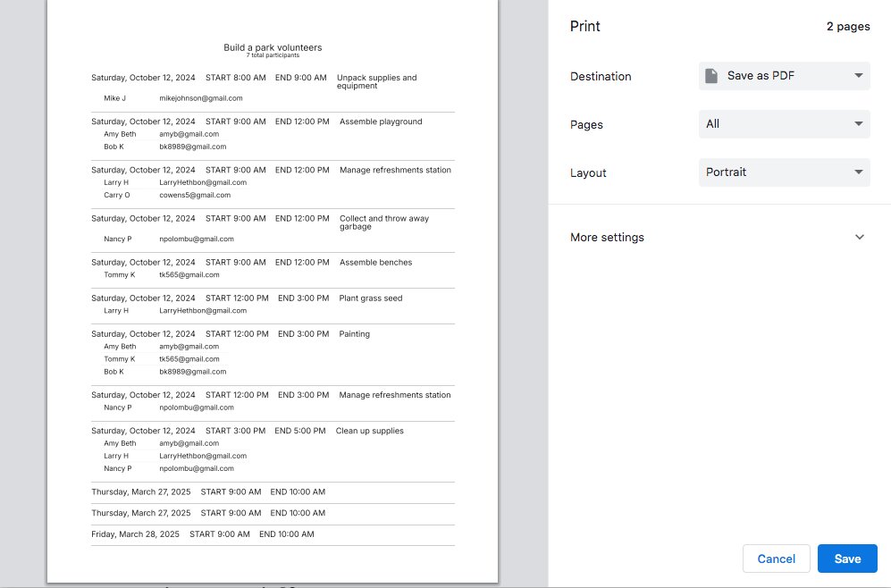The width and height of the screenshot is (891, 588).
Task: Cancel the print dialog
Action: (777, 559)
